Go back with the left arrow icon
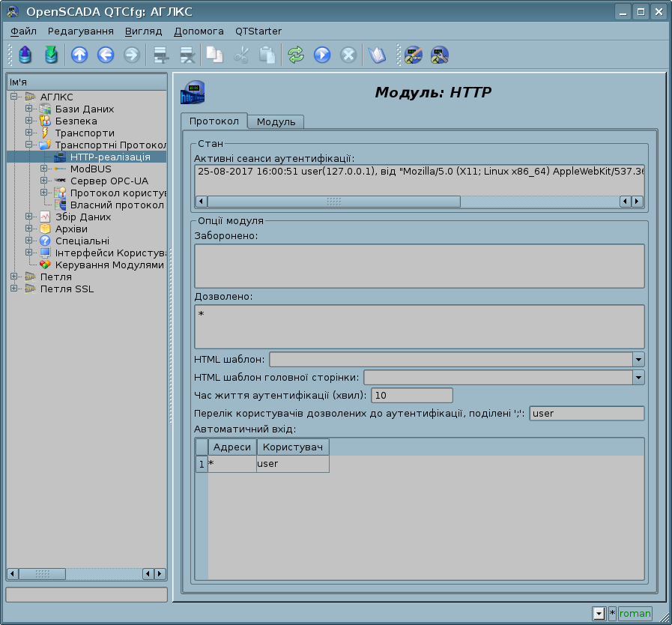 (x=105, y=55)
